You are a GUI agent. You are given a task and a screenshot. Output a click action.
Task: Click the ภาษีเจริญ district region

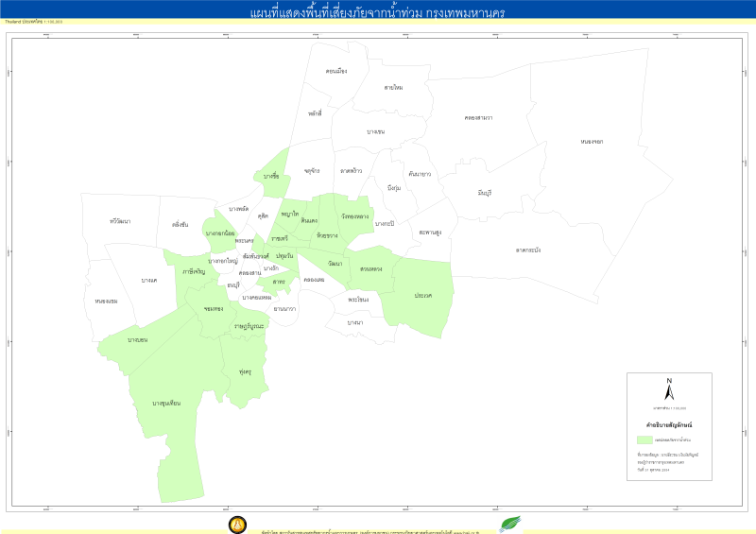pos(194,271)
